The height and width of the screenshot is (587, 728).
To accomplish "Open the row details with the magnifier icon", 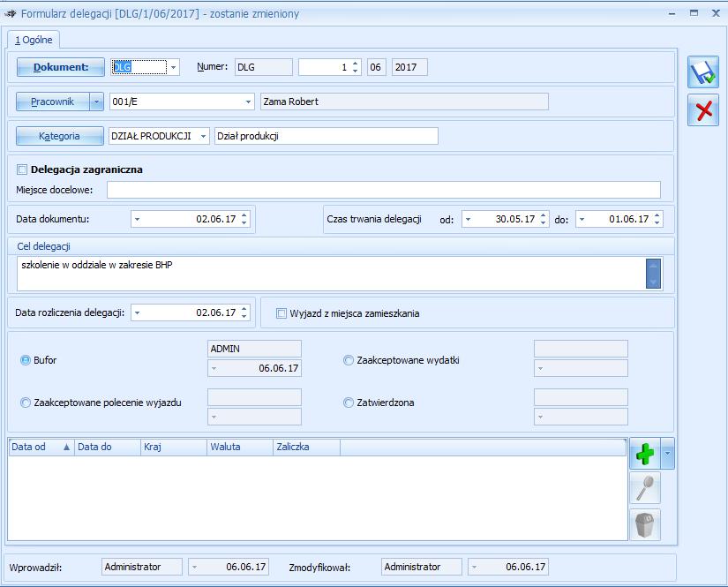I will 644,487.
